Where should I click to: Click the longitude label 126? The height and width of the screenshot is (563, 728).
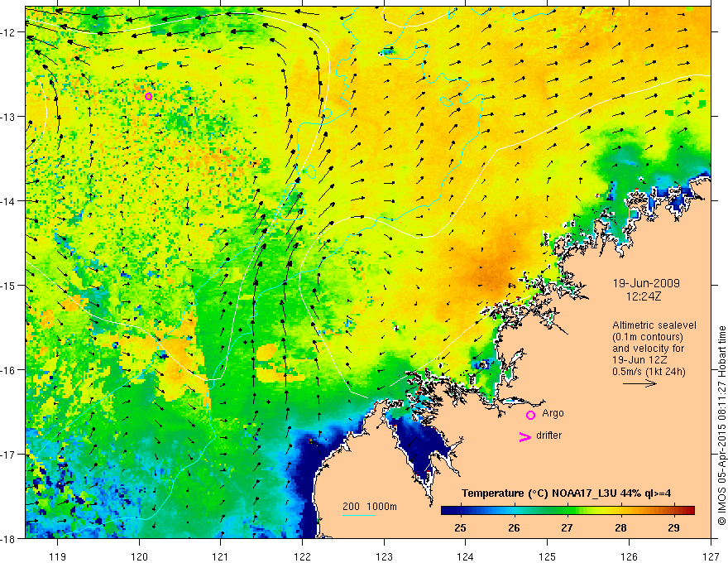(x=629, y=556)
